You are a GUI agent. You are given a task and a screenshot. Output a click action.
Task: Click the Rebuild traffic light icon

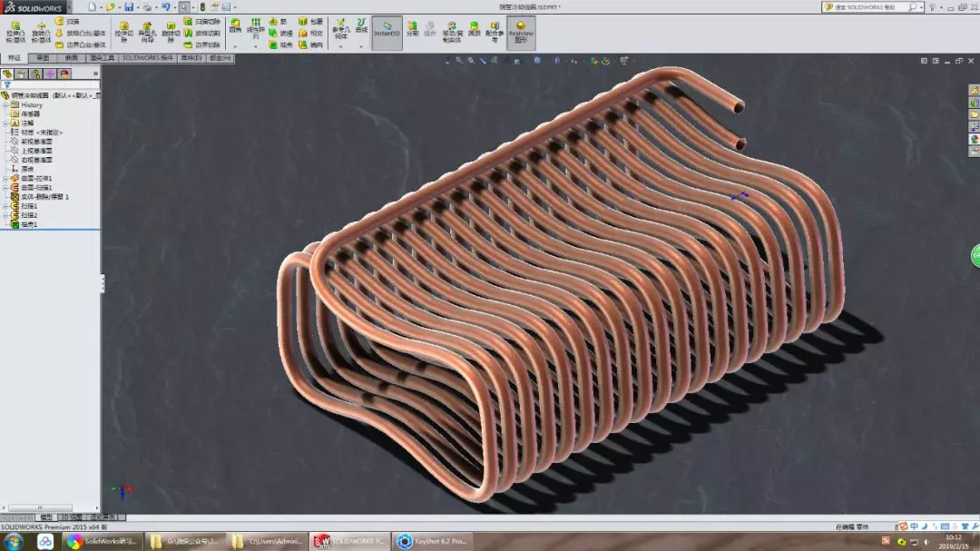pyautogui.click(x=202, y=7)
